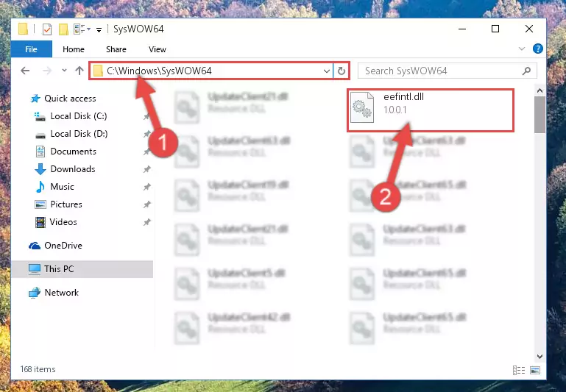Click the Documents page icon in sidebar

[40, 152]
